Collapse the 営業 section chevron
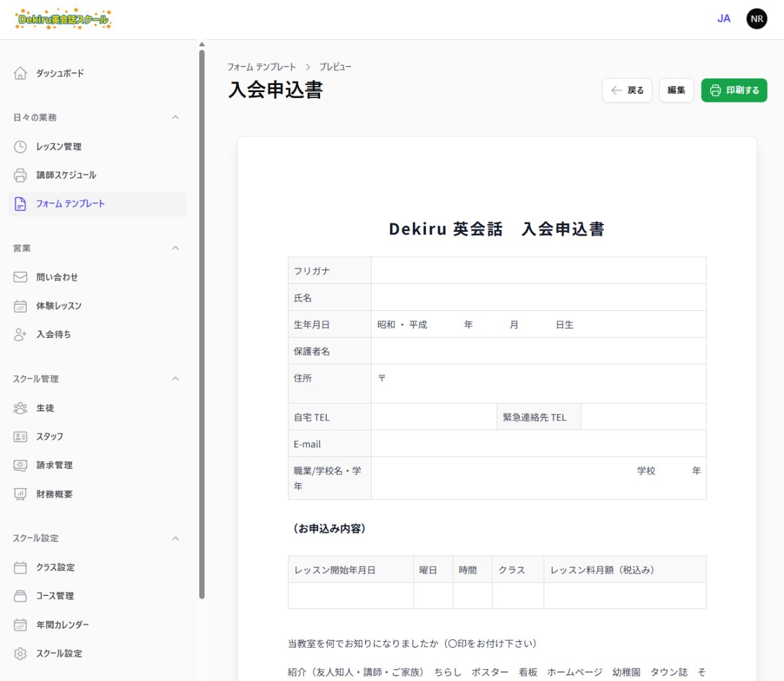The image size is (784, 681). point(175,248)
